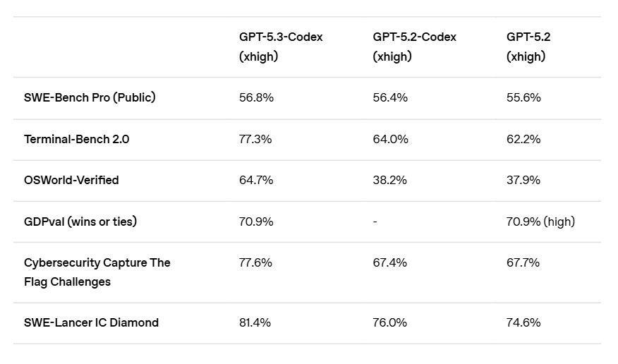
Task: Click the GPT-5.2-Codex (xhigh) column header
Action: pyautogui.click(x=414, y=47)
